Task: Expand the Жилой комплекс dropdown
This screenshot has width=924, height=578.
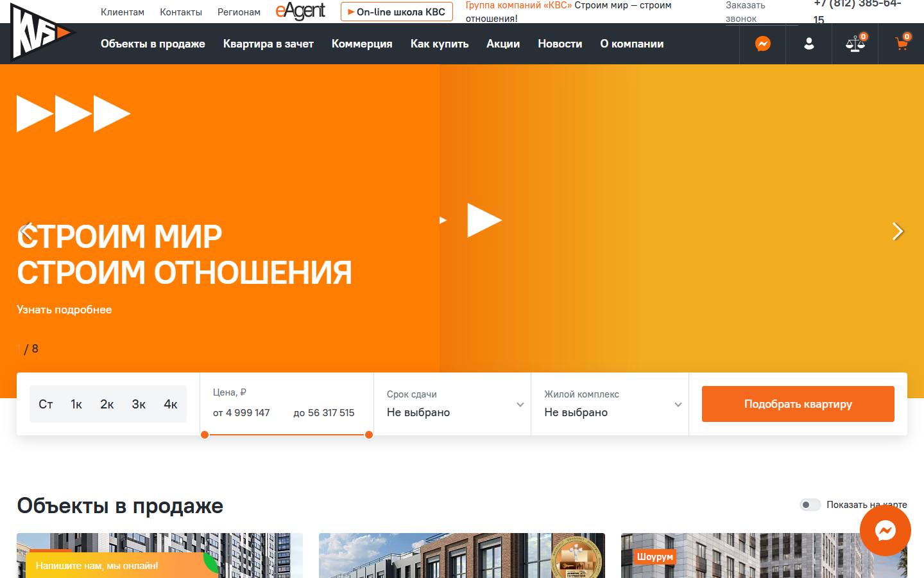Action: [610, 404]
